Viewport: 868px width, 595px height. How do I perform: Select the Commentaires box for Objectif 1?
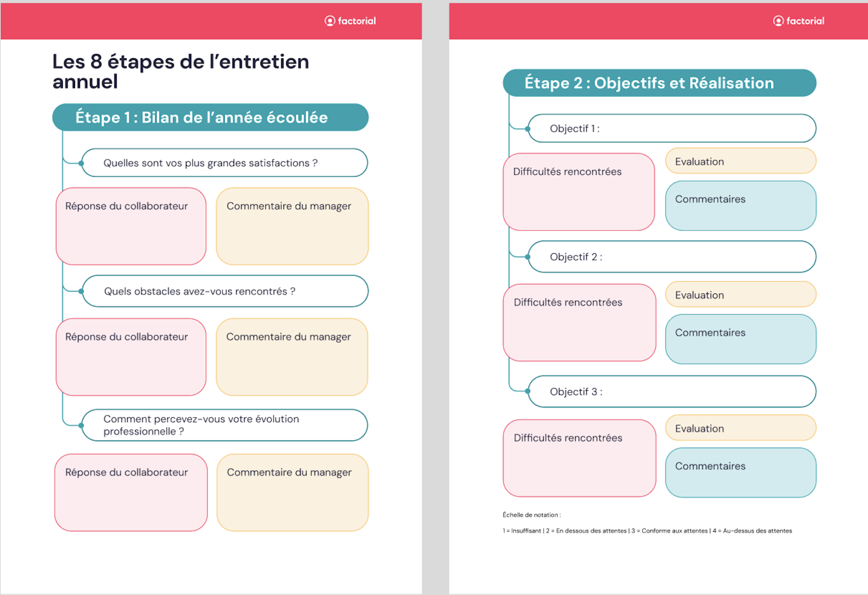tap(741, 206)
